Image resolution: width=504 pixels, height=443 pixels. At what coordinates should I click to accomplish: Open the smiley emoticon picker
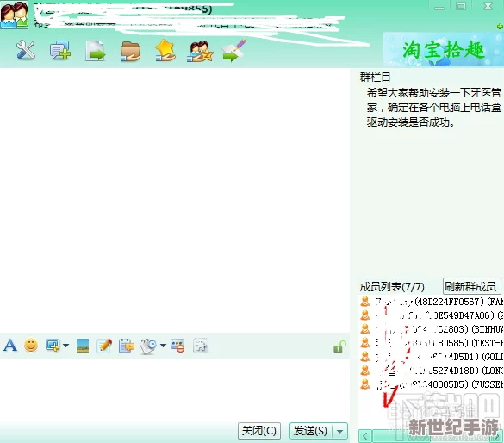point(31,346)
